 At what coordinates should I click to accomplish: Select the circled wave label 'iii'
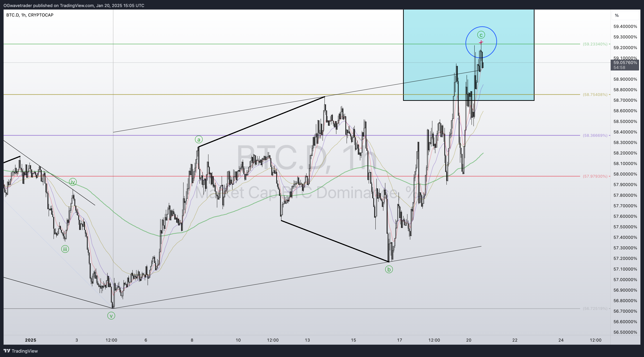[65, 249]
